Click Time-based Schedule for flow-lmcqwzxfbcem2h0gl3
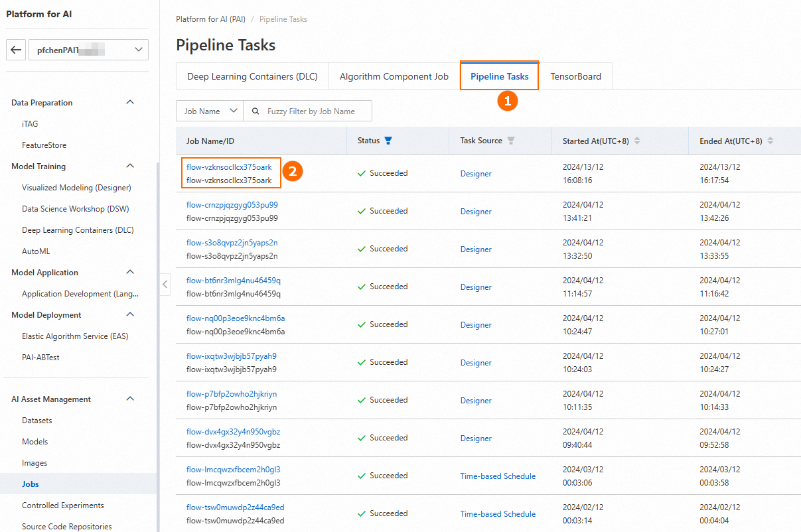The width and height of the screenshot is (801, 532). (x=498, y=476)
